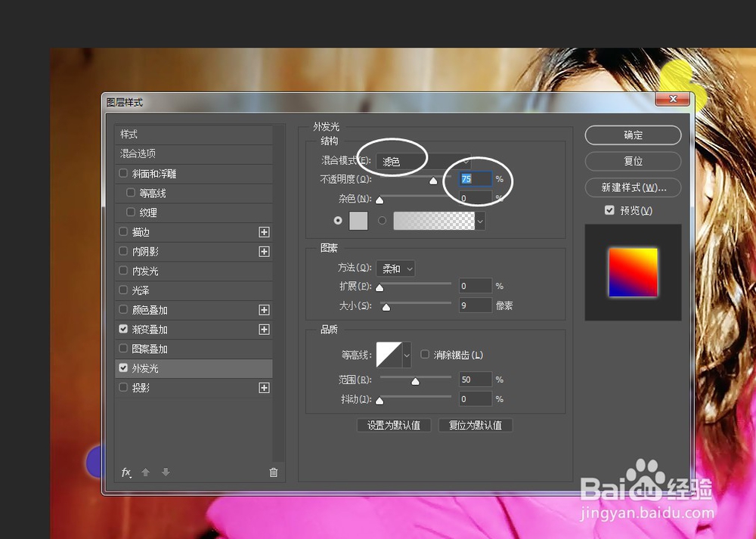Open the 方法 dropdown showing 柔和
756x539 pixels.
point(396,268)
